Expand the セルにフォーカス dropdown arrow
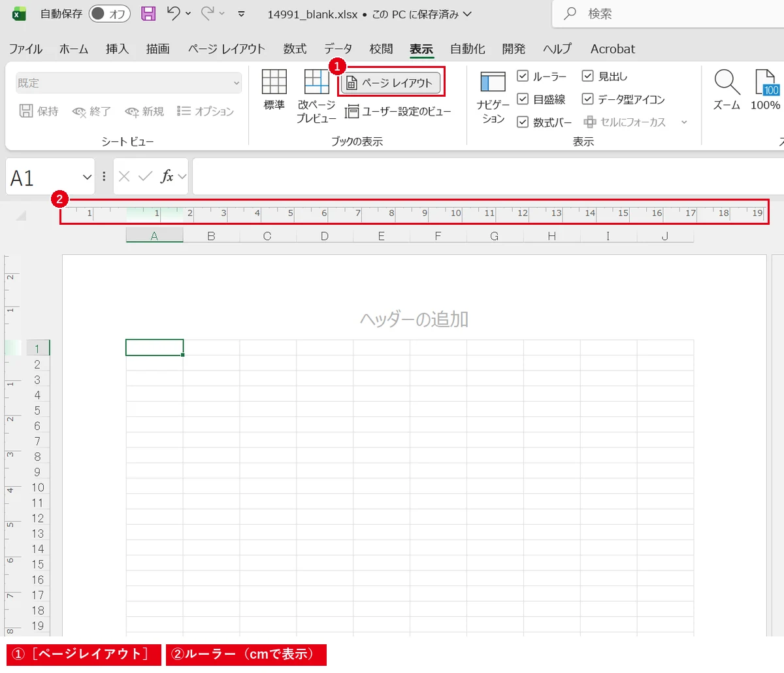Screen dimensions: 784x673 684,122
